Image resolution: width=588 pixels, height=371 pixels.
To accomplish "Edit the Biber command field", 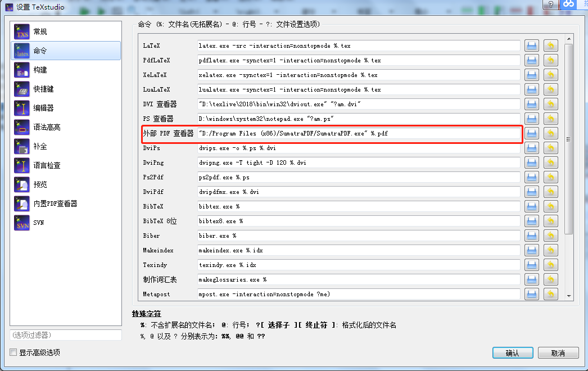I will [359, 236].
